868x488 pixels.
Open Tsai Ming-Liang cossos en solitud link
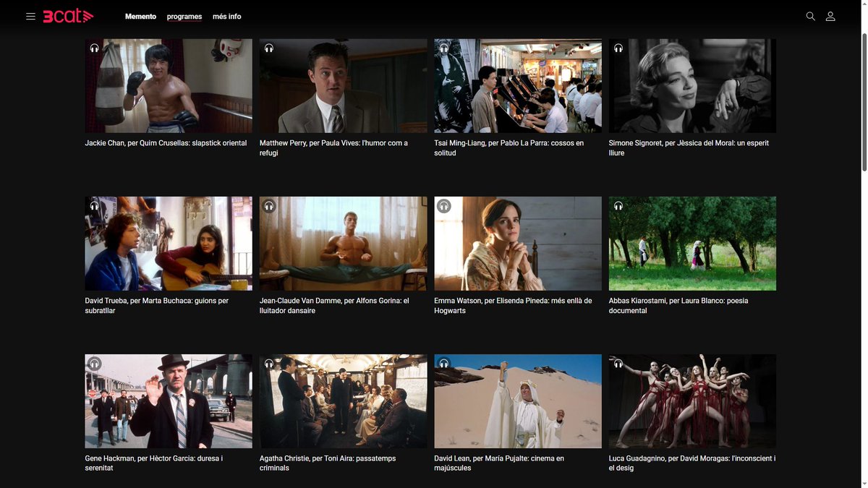[x=509, y=148]
